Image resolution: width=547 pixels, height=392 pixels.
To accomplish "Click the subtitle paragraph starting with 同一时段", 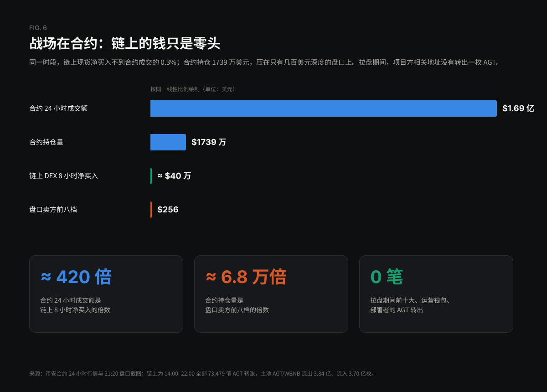I will click(265, 62).
